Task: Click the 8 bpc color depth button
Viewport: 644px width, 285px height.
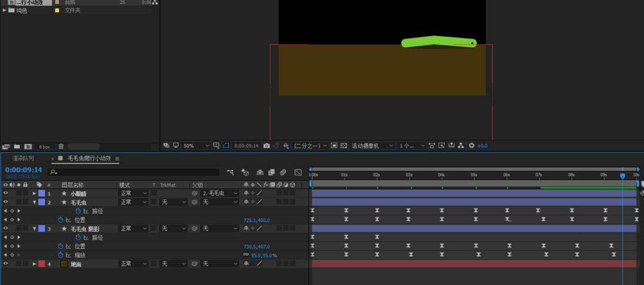Action: (x=44, y=147)
